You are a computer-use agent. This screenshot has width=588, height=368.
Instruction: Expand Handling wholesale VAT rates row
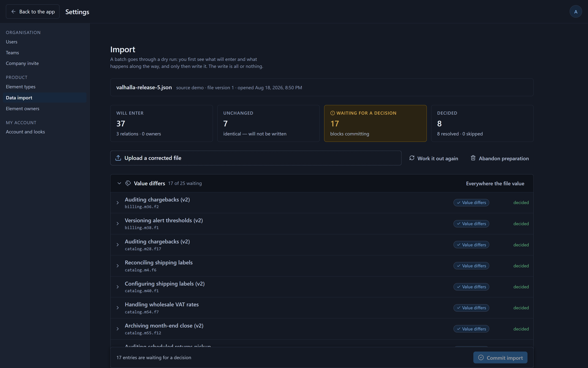coord(118,308)
